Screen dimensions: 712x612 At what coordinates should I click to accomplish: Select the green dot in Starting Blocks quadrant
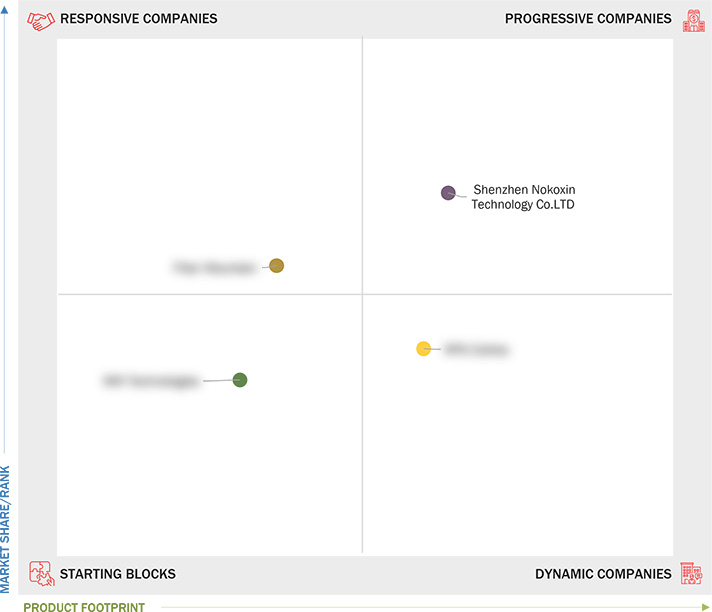point(240,380)
